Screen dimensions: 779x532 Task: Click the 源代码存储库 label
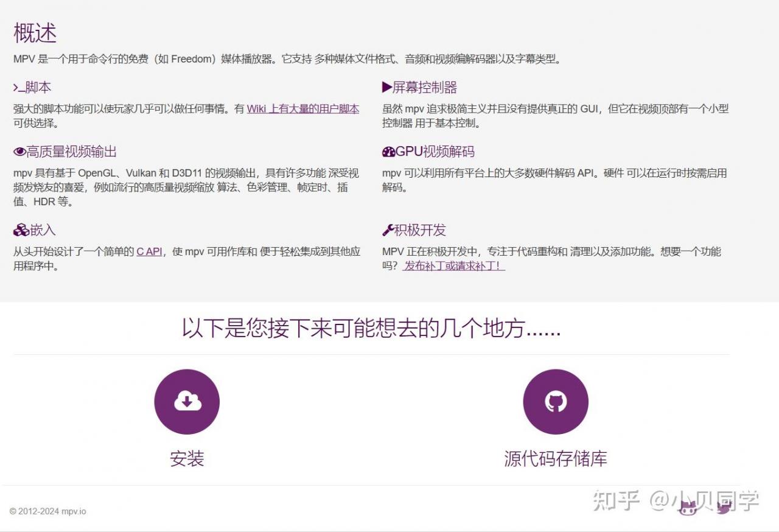556,458
